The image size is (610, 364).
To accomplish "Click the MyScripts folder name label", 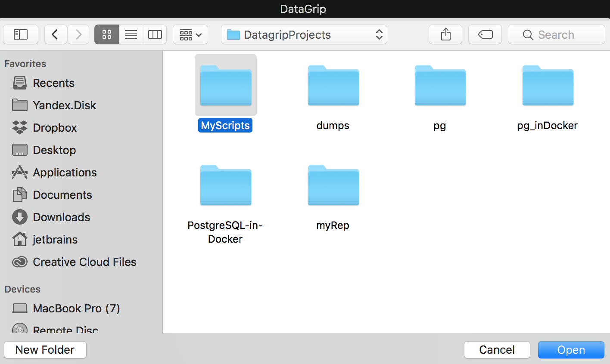I will point(225,125).
